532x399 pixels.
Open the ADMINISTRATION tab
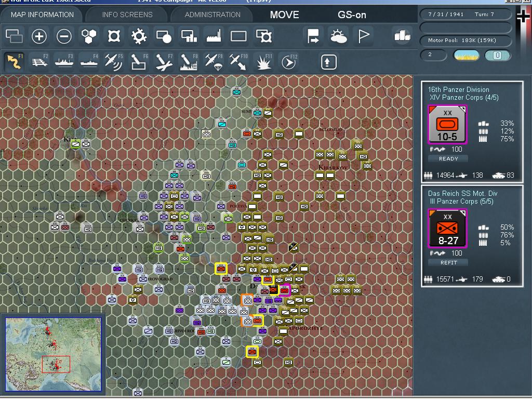[x=212, y=15]
